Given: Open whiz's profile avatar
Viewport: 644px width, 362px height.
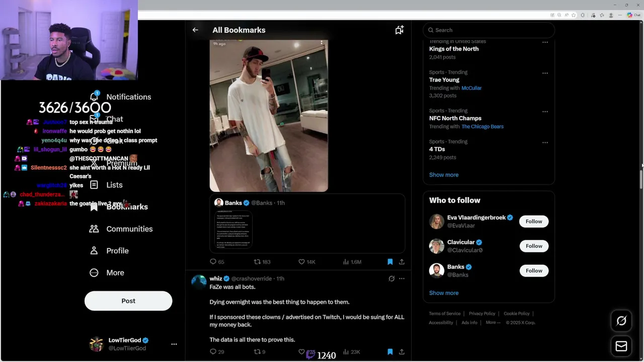Looking at the screenshot, I should point(199,283).
